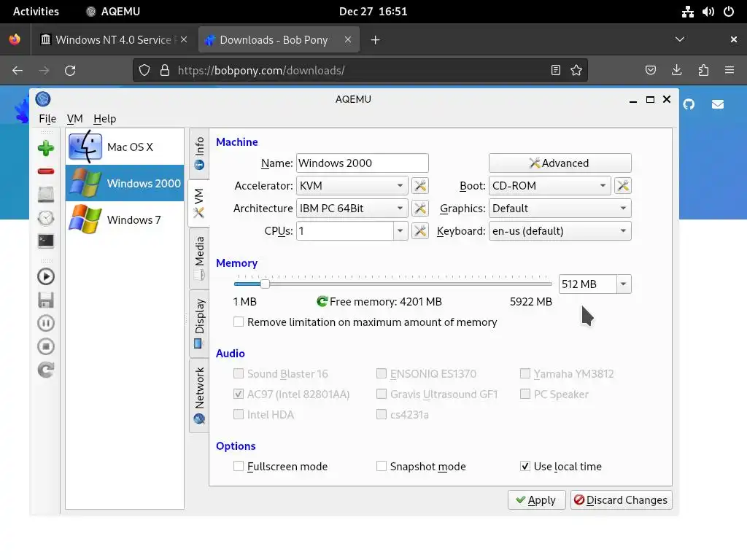Bookmark this page with star icon

576,71
